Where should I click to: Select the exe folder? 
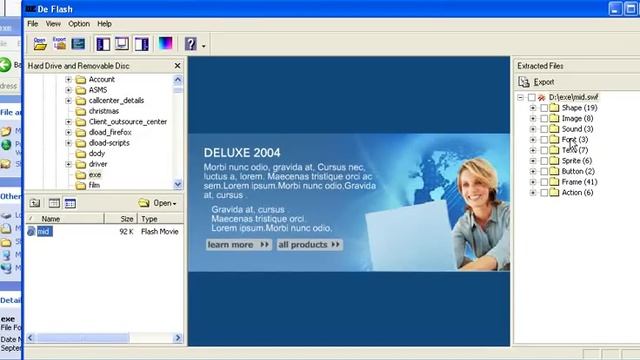click(95, 175)
